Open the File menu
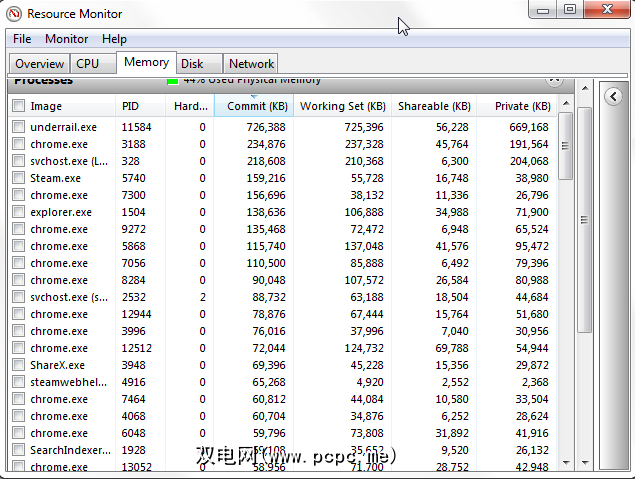Image resolution: width=635 pixels, height=479 pixels. 22,39
